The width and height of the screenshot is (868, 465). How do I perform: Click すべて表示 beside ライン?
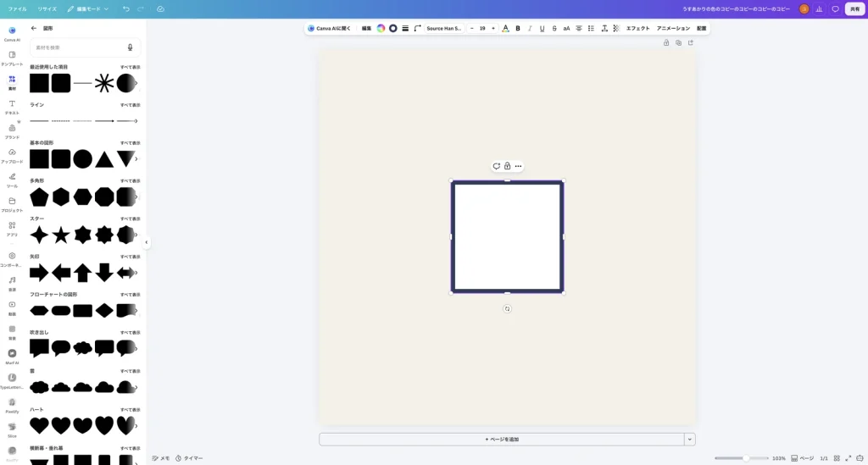[131, 105]
